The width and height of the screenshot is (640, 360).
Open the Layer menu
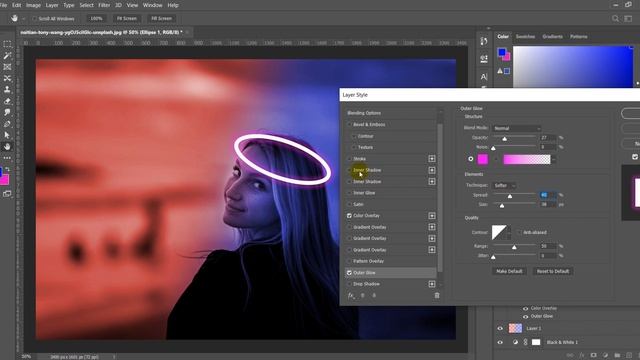pos(52,5)
